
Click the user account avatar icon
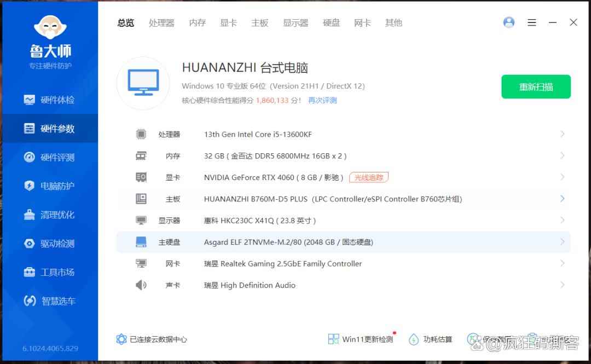509,22
